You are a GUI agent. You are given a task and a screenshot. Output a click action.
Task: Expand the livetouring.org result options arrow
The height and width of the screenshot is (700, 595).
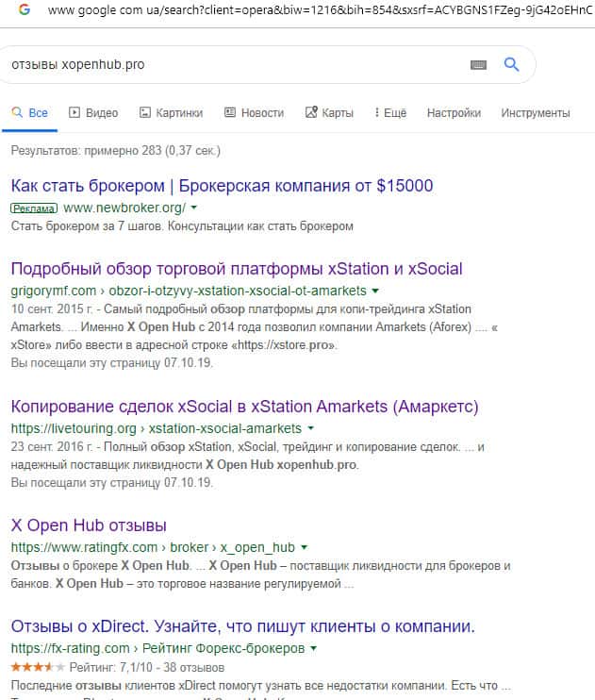(x=310, y=428)
